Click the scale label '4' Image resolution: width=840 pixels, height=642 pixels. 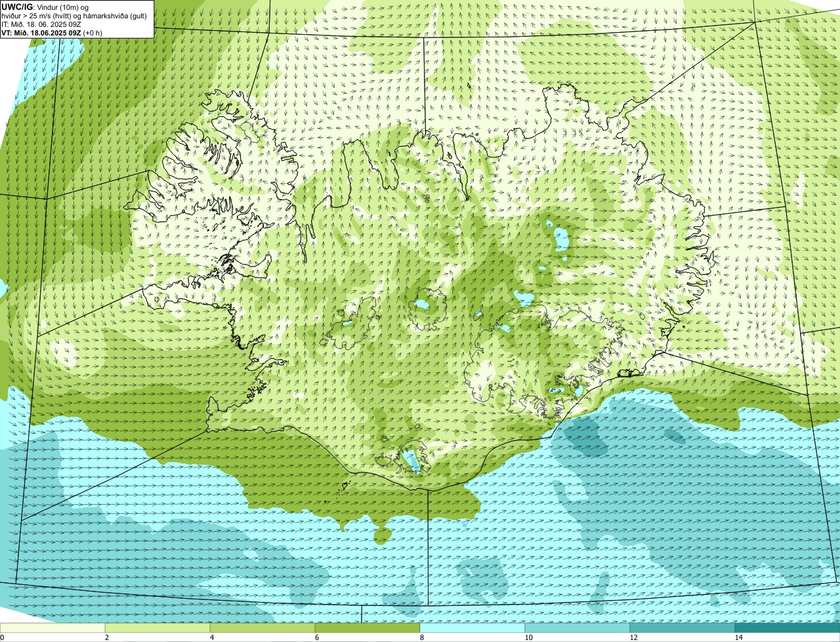[x=211, y=637]
